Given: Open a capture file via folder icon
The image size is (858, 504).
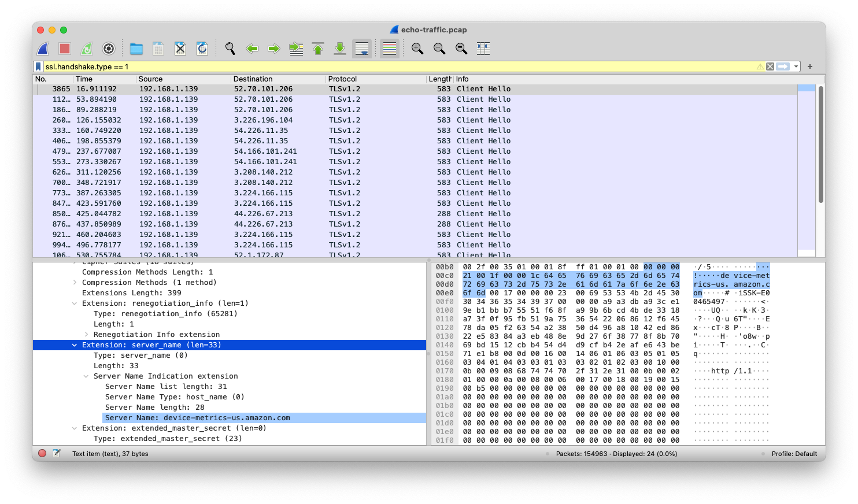Looking at the screenshot, I should coord(136,49).
